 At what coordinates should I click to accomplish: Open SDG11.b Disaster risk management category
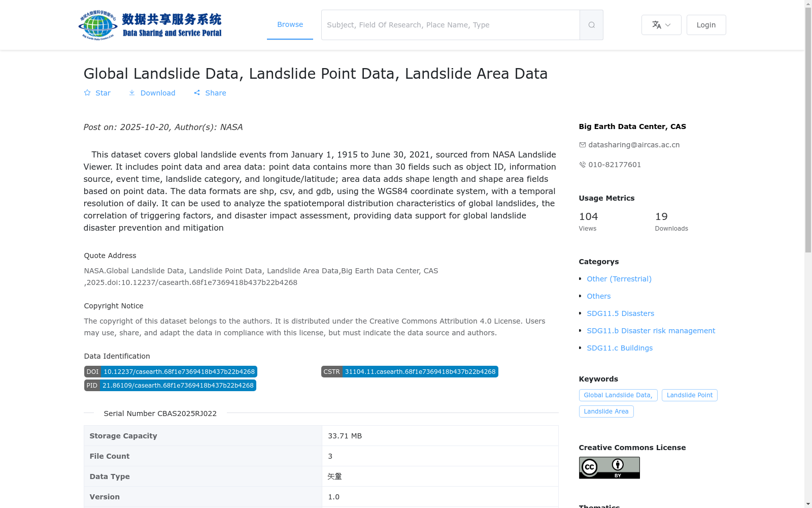(651, 331)
